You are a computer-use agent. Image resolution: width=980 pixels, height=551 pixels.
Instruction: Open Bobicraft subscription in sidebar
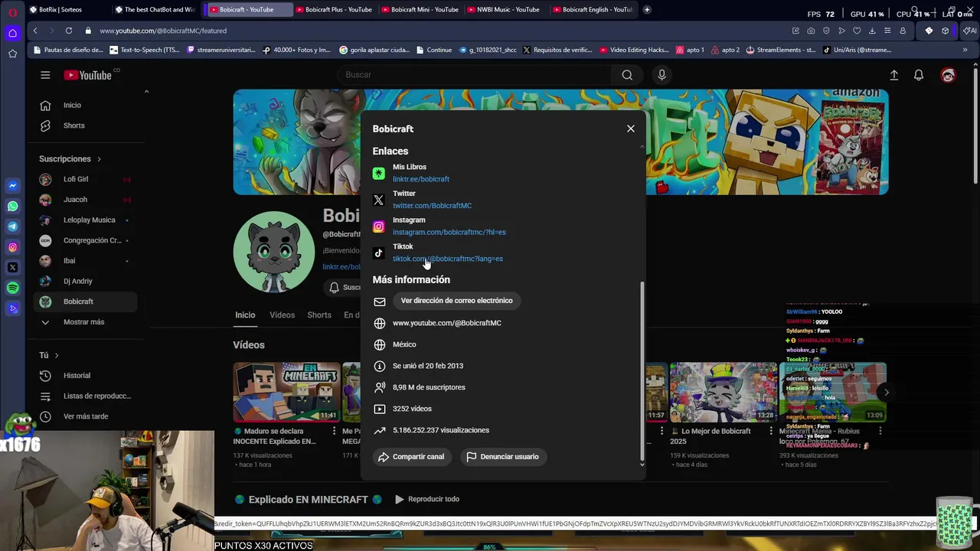tap(84, 302)
